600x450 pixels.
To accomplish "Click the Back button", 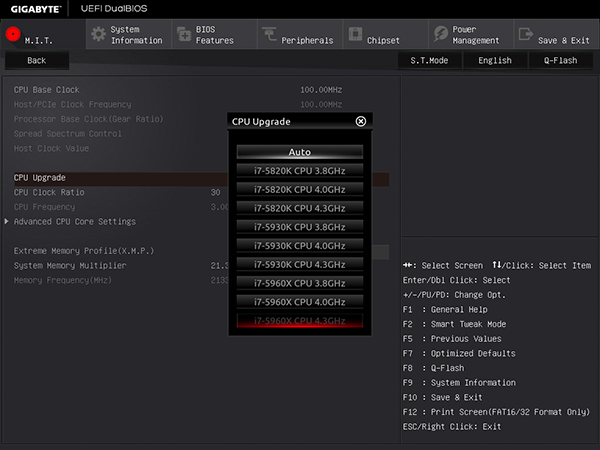I will coord(37,60).
